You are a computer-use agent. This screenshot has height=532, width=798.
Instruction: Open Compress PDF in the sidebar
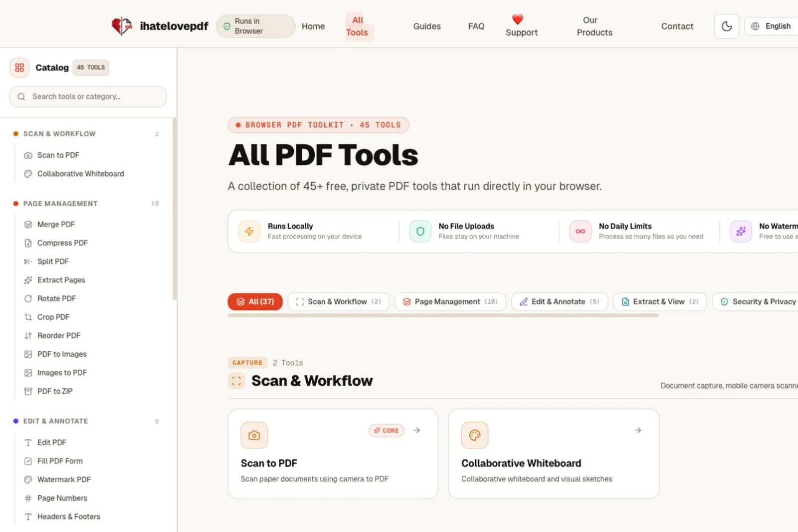coord(62,243)
